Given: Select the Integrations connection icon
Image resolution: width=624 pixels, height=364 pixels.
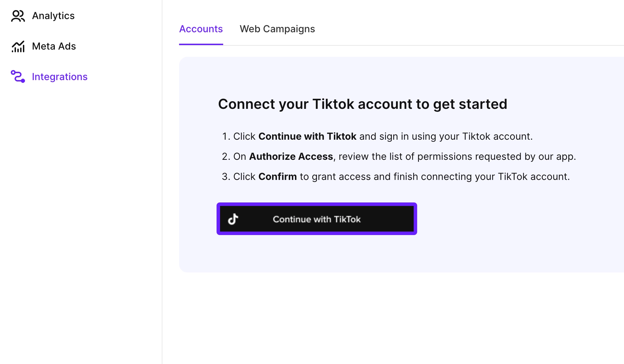Looking at the screenshot, I should 18,77.
